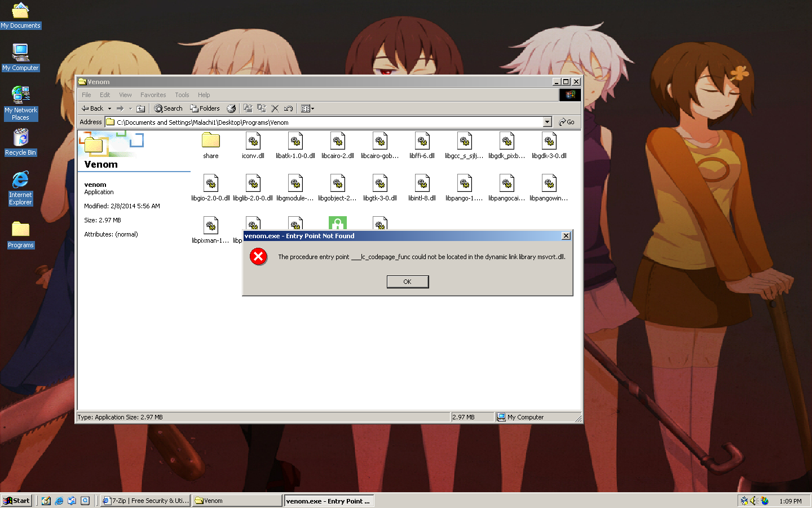
Task: Select libintl-8.dll file
Action: pyautogui.click(x=422, y=188)
